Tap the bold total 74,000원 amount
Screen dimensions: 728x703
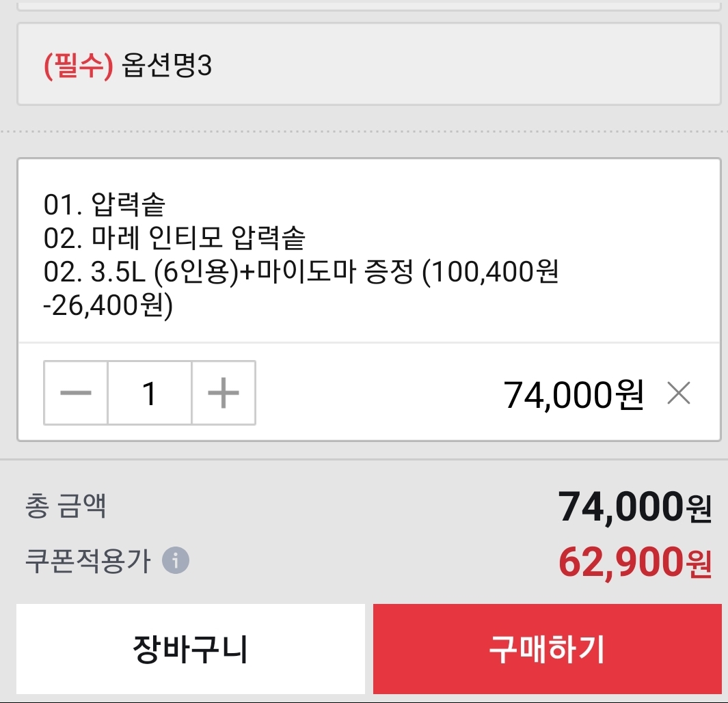634,508
